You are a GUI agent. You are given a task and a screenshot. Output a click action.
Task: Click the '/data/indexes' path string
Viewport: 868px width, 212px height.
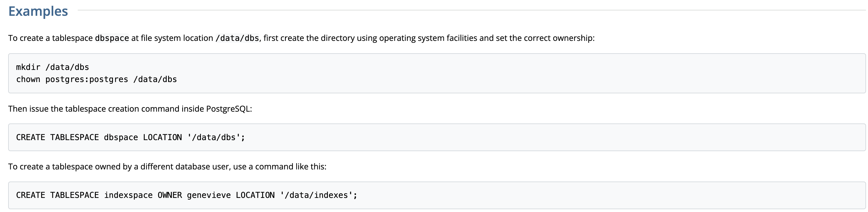pos(316,195)
